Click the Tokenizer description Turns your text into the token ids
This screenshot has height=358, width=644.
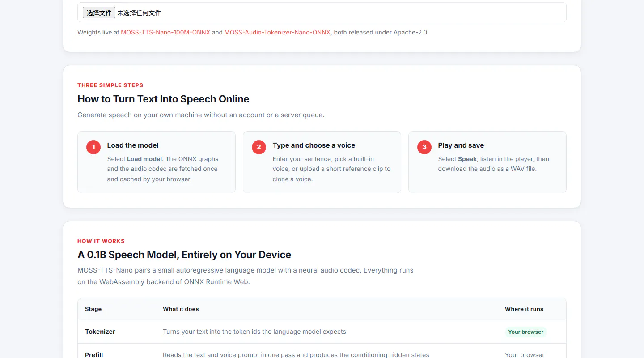pyautogui.click(x=254, y=332)
